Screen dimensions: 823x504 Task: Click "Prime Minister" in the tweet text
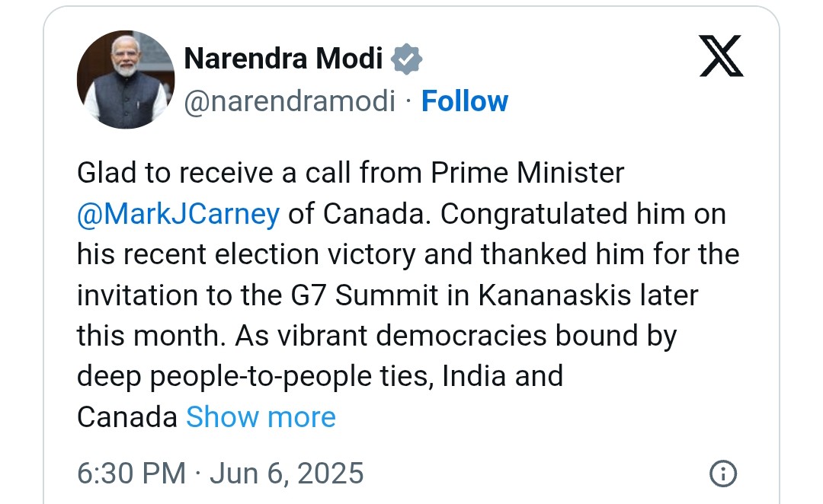tap(527, 174)
